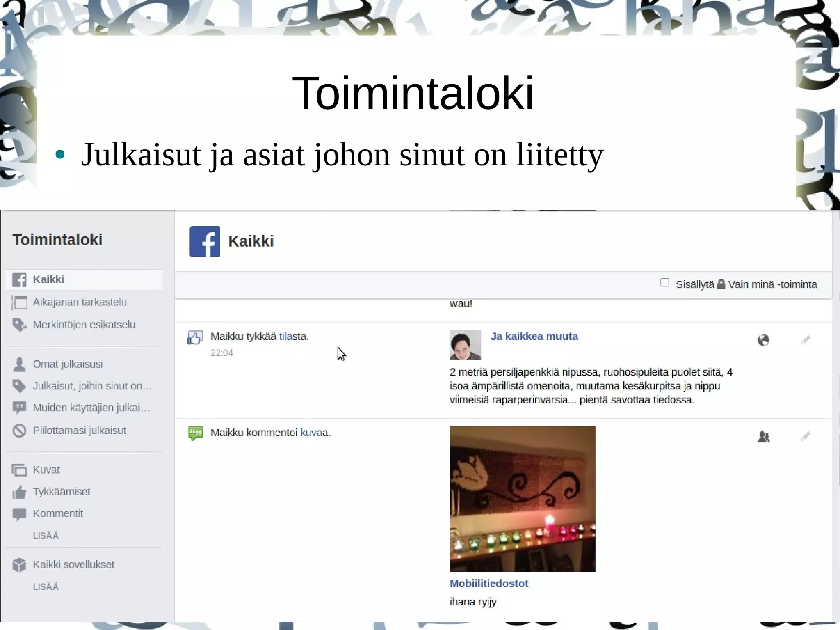Open Merkintöjen esikatselu in the sidebar
The image size is (840, 630).
[x=84, y=325]
